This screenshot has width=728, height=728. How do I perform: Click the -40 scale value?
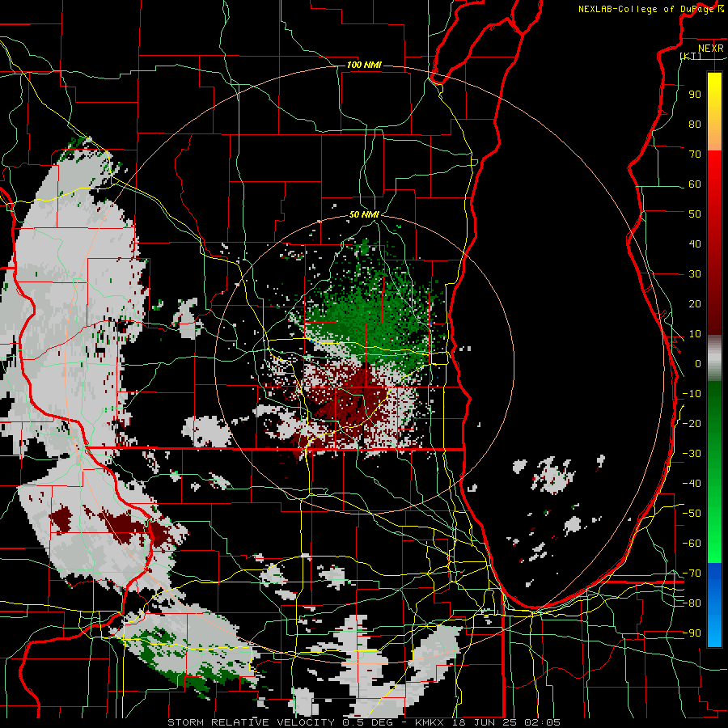[692, 484]
